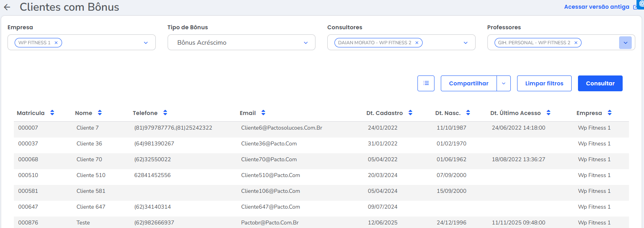Open the Tipo de Bônus dropdown
Viewport: 644px width, 228px height.
pyautogui.click(x=306, y=43)
